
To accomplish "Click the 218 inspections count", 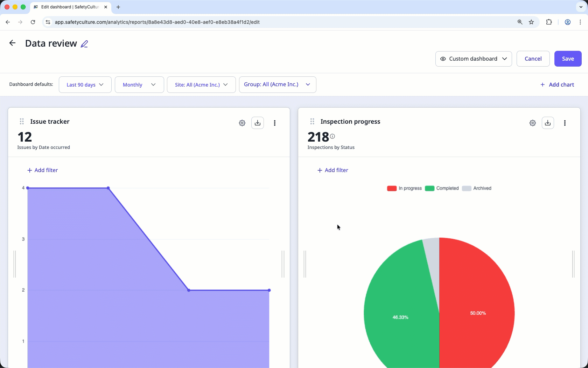I will point(318,137).
